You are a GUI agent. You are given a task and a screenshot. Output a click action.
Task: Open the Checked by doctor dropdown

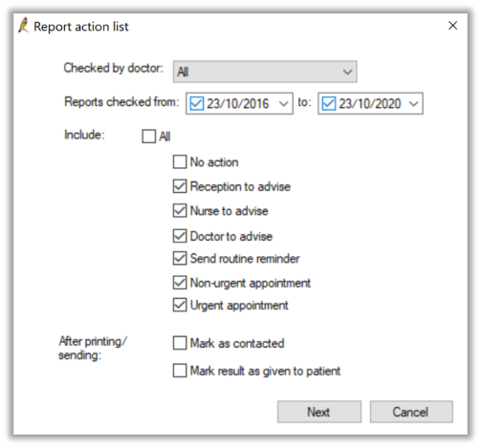click(265, 72)
